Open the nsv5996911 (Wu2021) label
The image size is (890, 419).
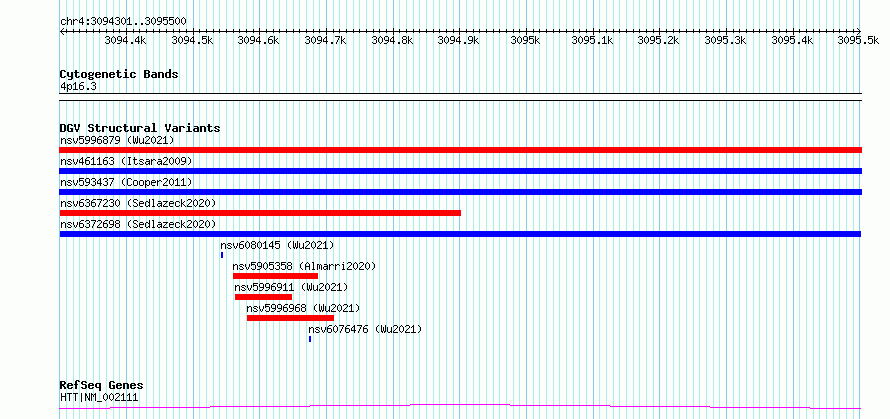(x=291, y=287)
